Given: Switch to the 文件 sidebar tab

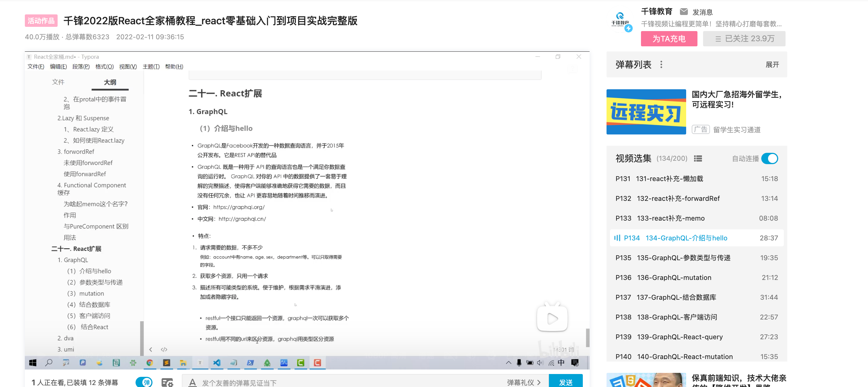Looking at the screenshot, I should [x=58, y=82].
